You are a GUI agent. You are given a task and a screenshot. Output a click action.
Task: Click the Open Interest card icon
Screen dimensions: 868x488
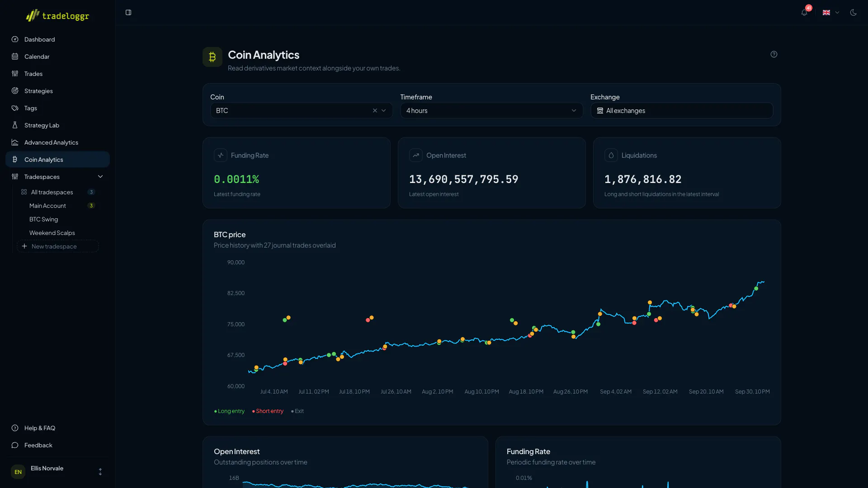click(416, 155)
